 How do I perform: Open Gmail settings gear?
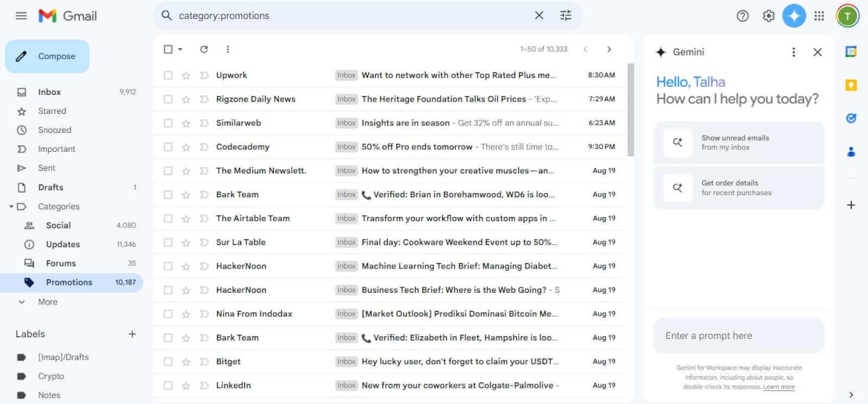pyautogui.click(x=768, y=15)
